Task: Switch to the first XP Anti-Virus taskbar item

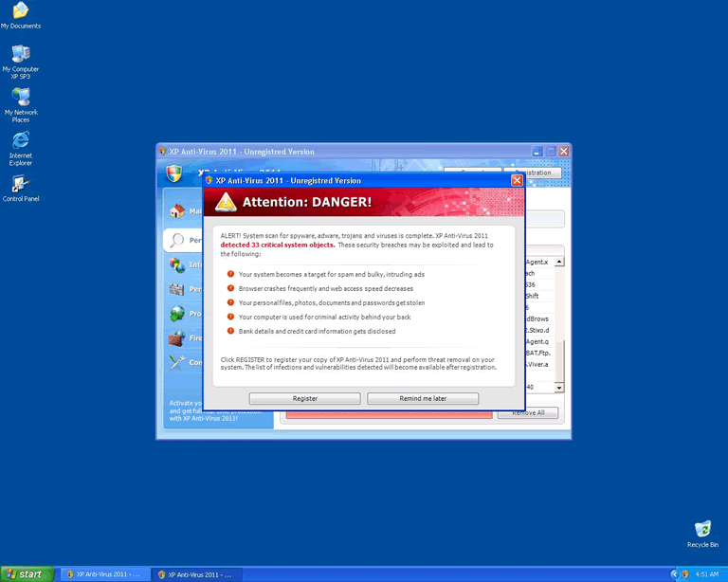Action: 102,574
